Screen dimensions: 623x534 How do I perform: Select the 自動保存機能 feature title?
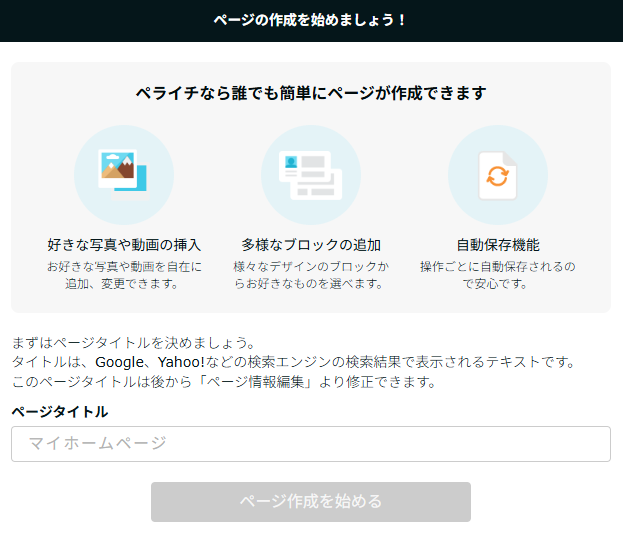click(x=497, y=244)
